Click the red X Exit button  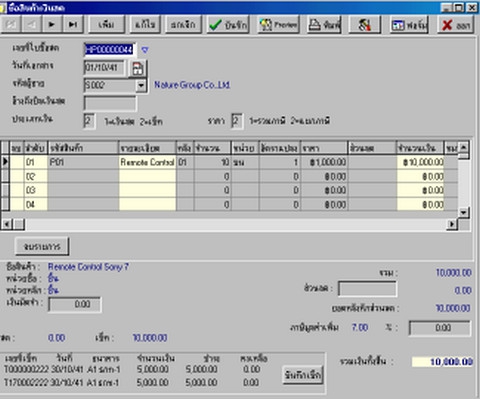tap(456, 25)
